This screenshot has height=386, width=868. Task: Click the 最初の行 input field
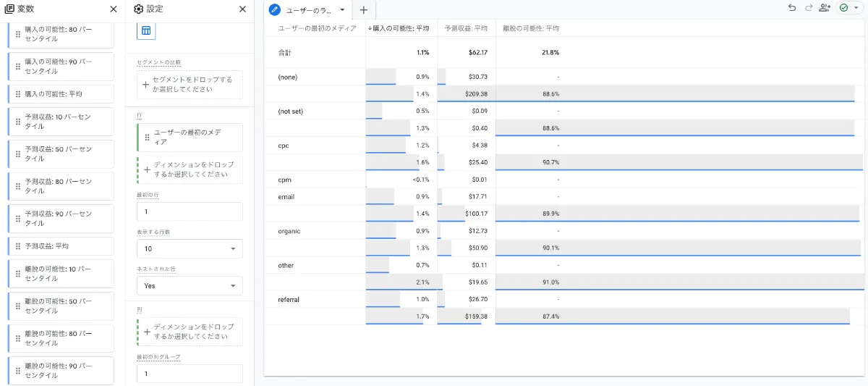coord(190,211)
